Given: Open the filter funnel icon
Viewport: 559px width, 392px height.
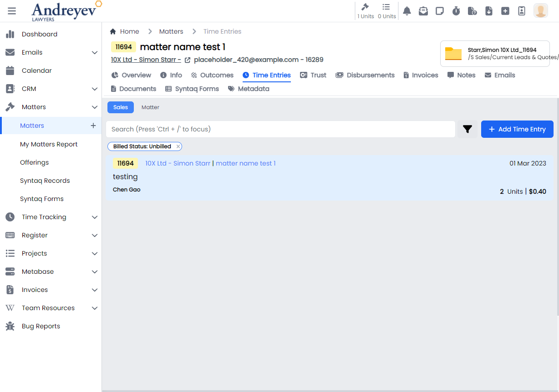Looking at the screenshot, I should 468,129.
